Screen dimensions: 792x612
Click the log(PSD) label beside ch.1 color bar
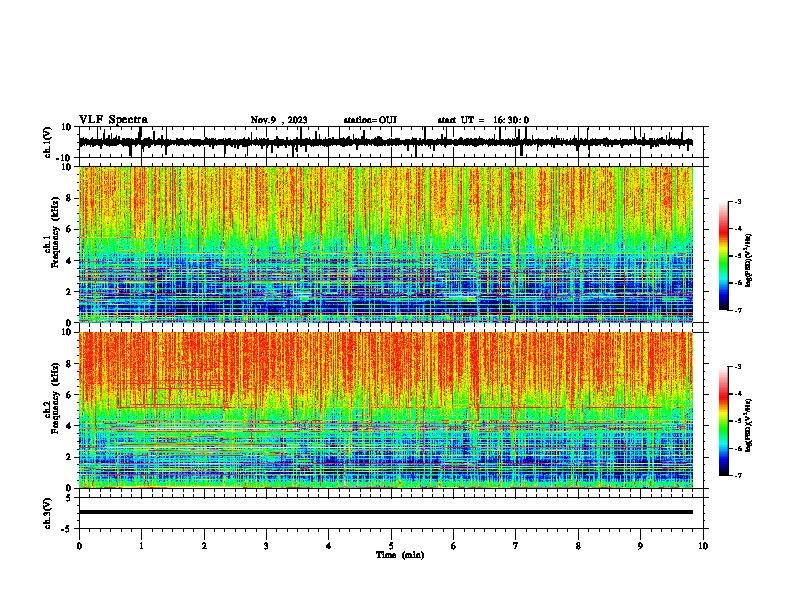749,261
